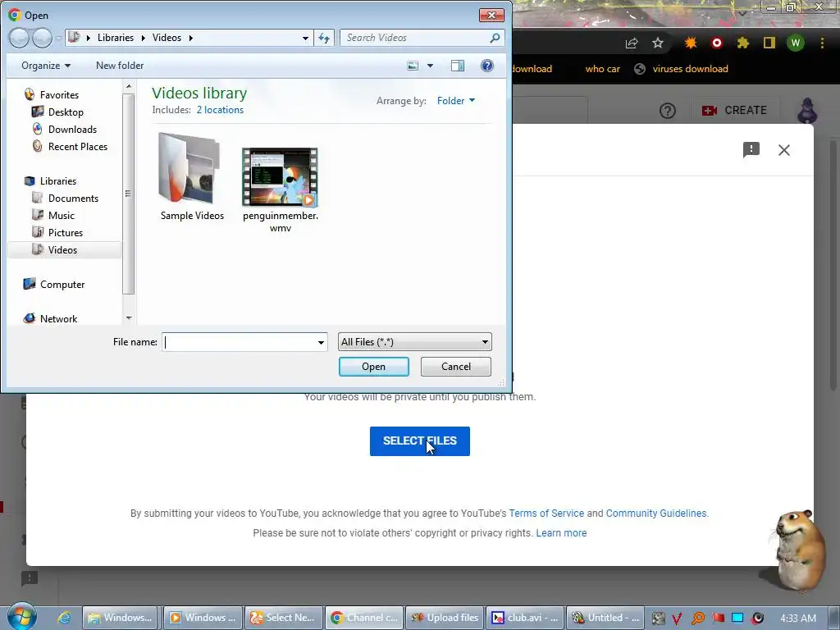Click the YouTube Studio CREATE button

[x=734, y=111]
